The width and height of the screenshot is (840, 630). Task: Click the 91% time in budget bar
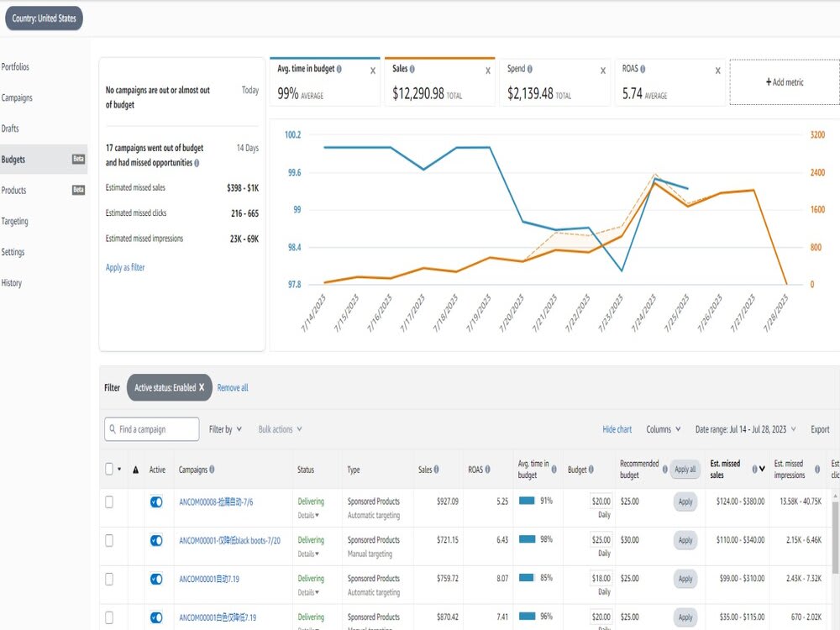point(528,501)
